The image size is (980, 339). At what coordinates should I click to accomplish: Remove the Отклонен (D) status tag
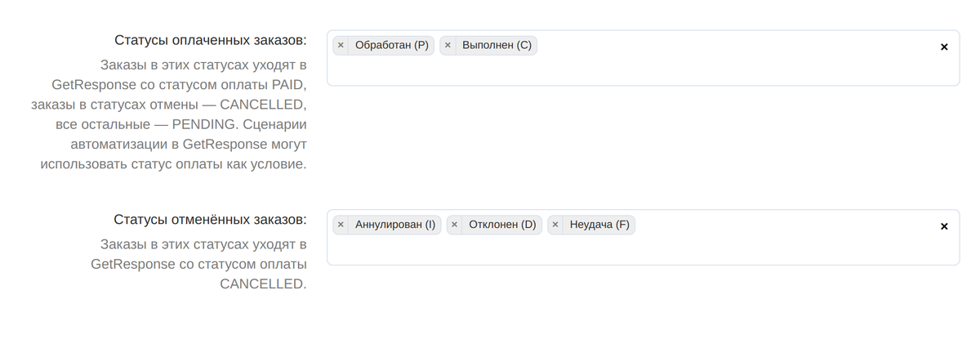coord(454,225)
